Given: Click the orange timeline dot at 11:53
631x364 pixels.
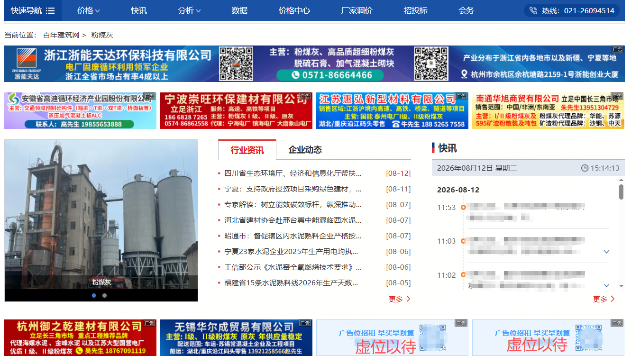Looking at the screenshot, I should pos(463,207).
